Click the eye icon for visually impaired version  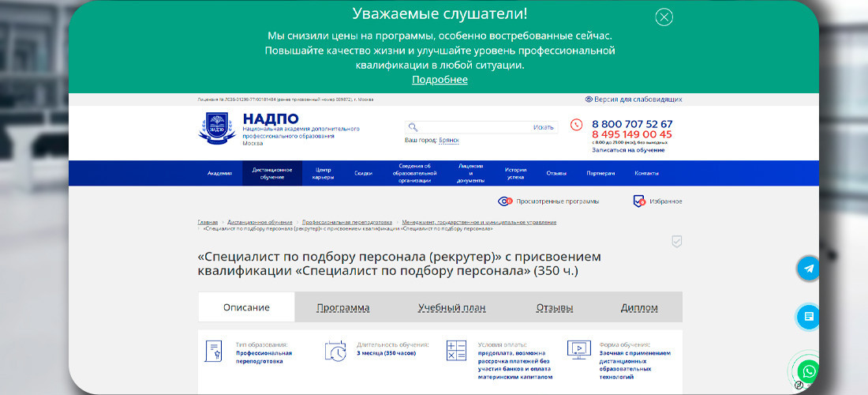[589, 100]
